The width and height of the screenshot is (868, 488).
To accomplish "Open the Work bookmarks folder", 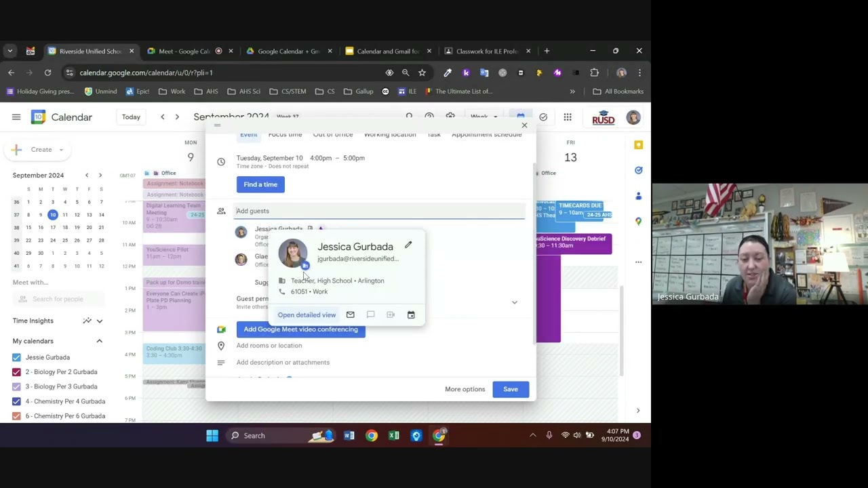I will [172, 91].
